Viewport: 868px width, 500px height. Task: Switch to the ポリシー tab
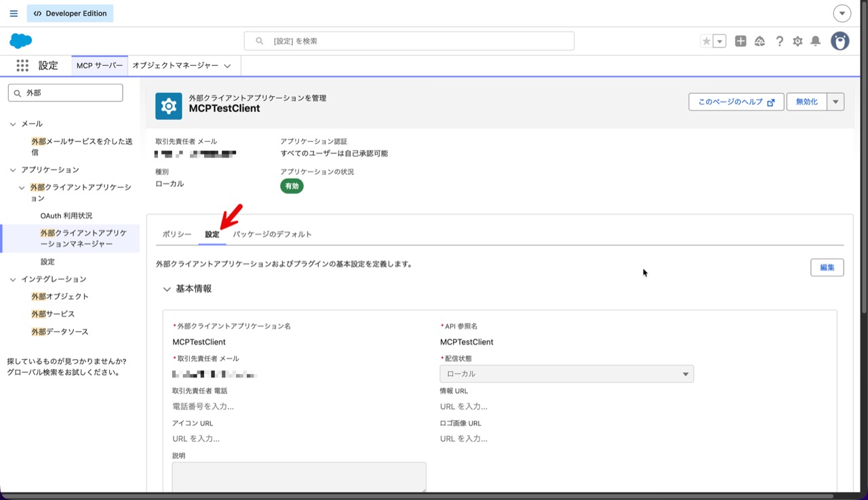177,234
